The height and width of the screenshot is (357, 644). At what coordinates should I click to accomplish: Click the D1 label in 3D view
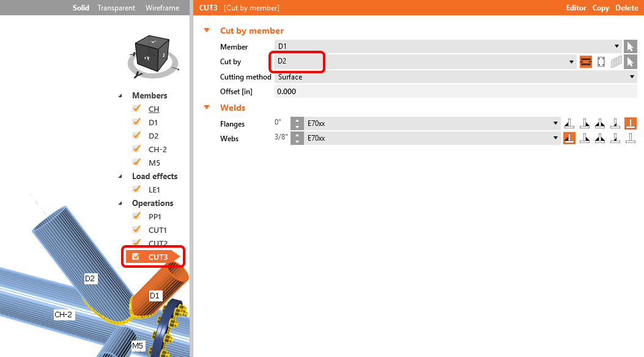pyautogui.click(x=155, y=295)
